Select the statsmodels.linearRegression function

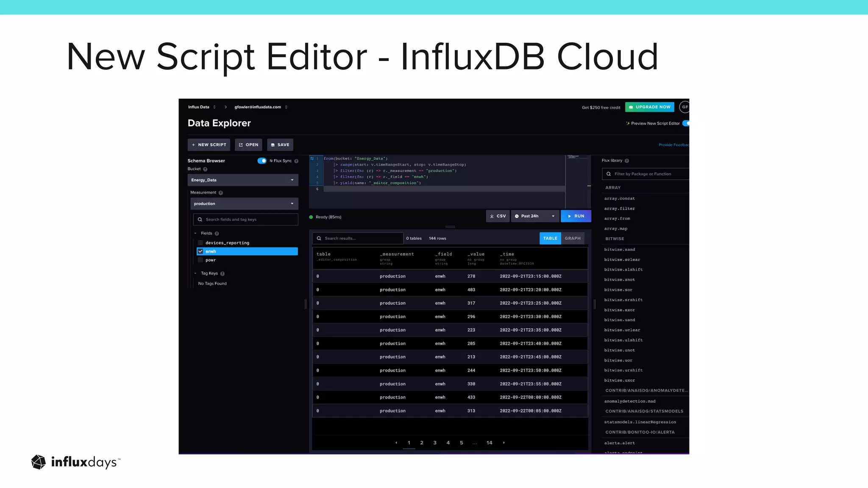click(x=640, y=422)
